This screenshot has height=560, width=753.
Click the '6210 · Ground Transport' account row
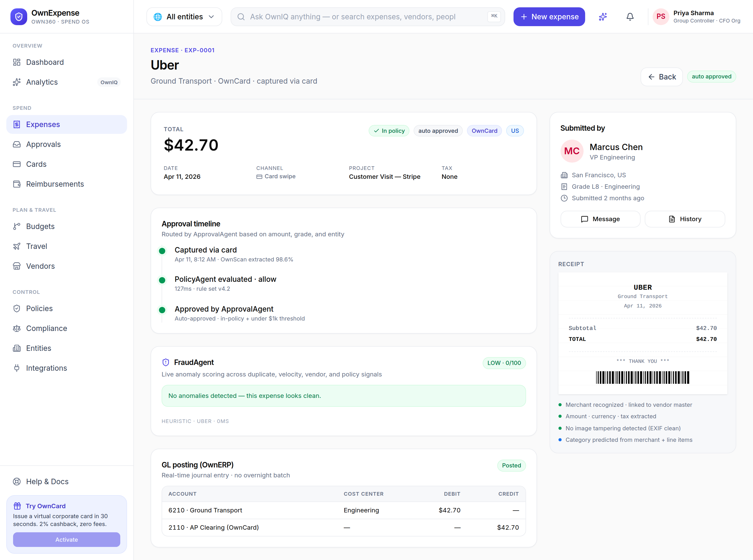tap(344, 510)
